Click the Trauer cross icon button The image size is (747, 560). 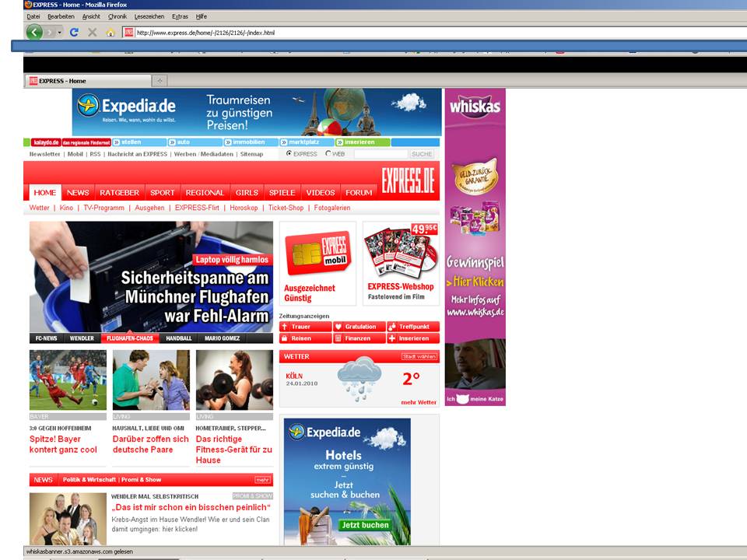coord(305,327)
